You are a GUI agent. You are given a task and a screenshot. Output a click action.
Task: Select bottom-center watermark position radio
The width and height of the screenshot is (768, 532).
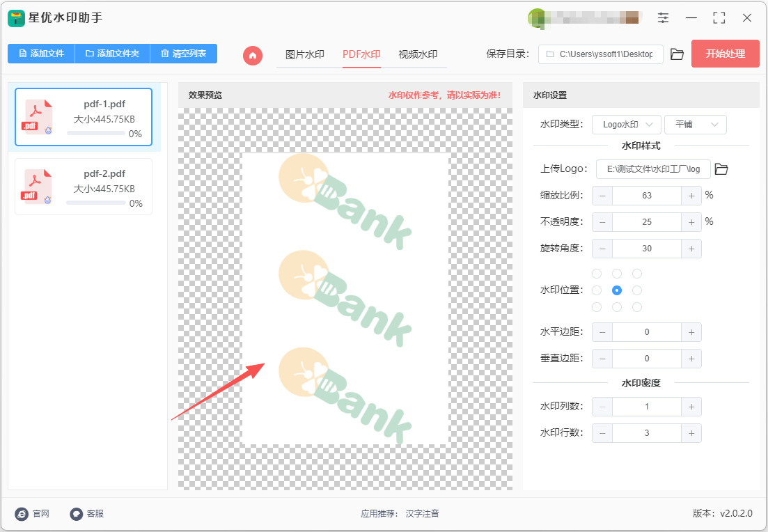click(617, 307)
